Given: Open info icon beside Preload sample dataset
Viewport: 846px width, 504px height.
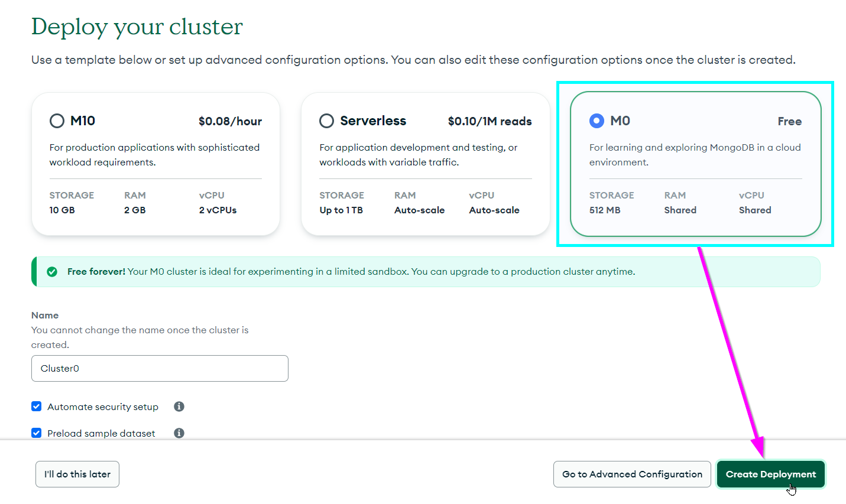Looking at the screenshot, I should (x=179, y=433).
